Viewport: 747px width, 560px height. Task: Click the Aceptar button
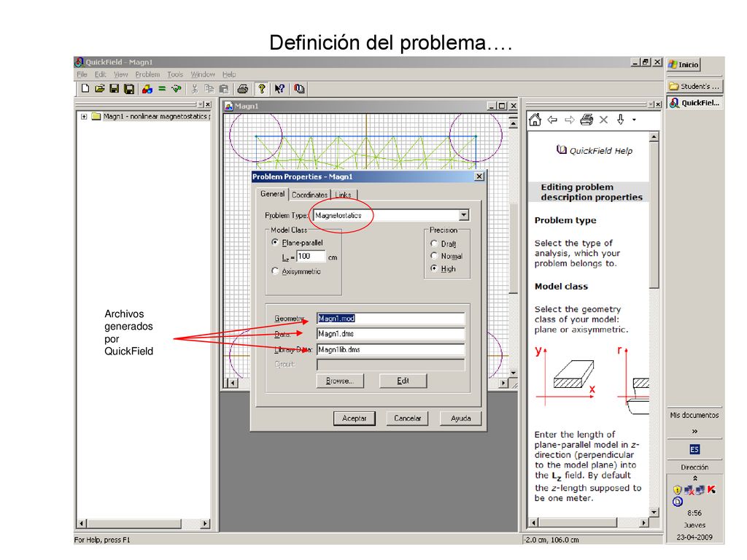(354, 418)
